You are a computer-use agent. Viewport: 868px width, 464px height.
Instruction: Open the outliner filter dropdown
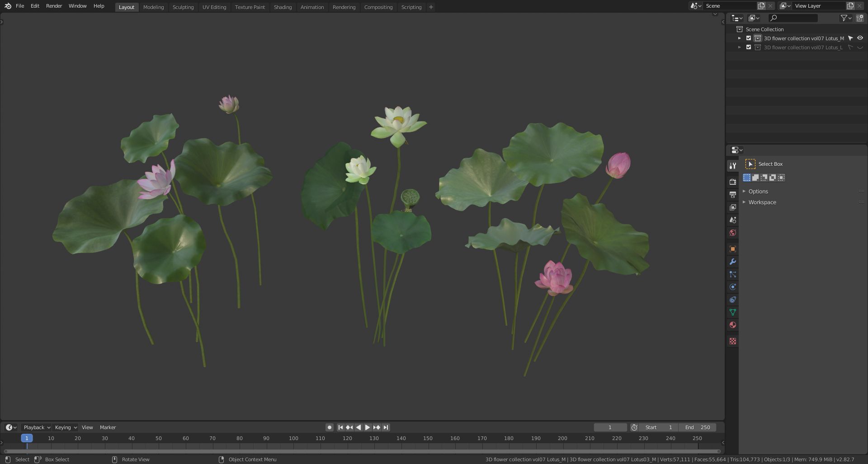(x=846, y=18)
